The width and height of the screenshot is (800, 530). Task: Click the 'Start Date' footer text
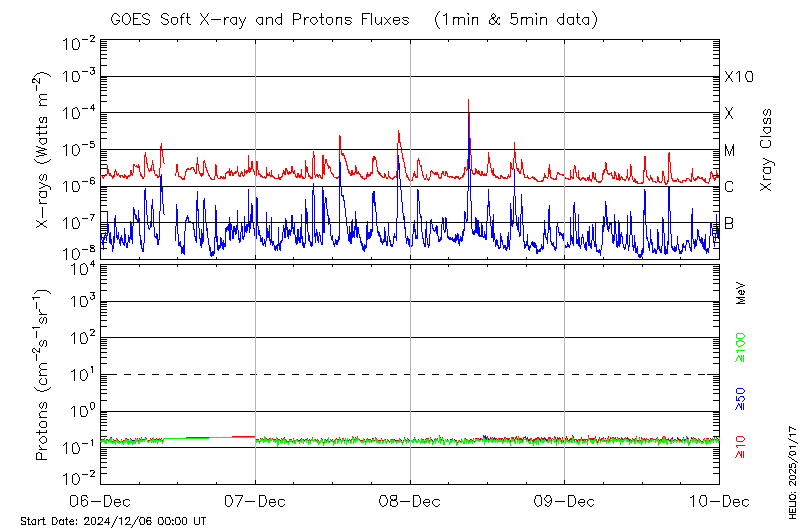[113, 521]
